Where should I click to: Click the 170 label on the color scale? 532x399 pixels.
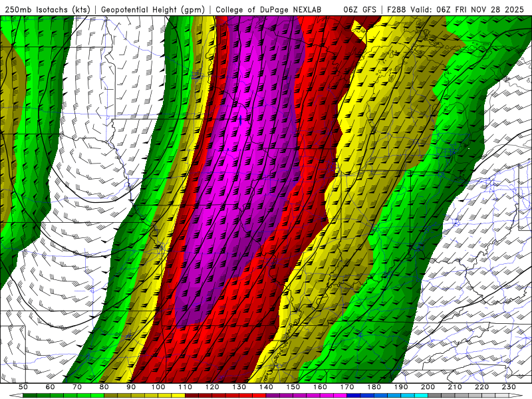346,387
